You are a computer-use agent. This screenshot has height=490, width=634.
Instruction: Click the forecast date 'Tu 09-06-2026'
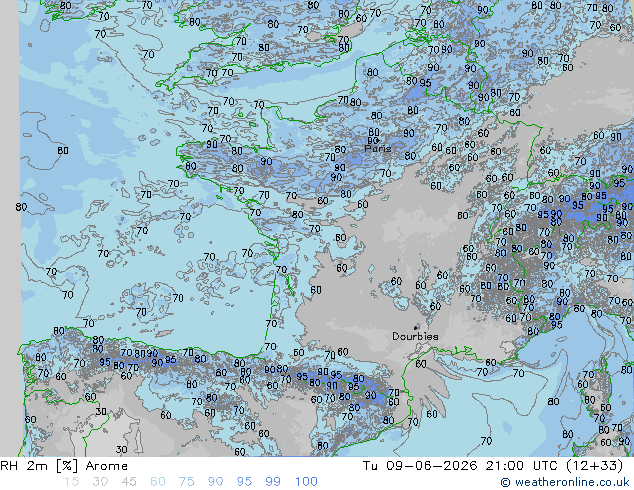[x=420, y=466]
